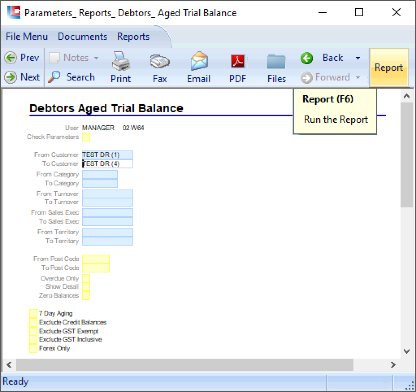Enable Exclude GST Inclusive checkbox
This screenshot has width=416, height=392.
[33, 340]
